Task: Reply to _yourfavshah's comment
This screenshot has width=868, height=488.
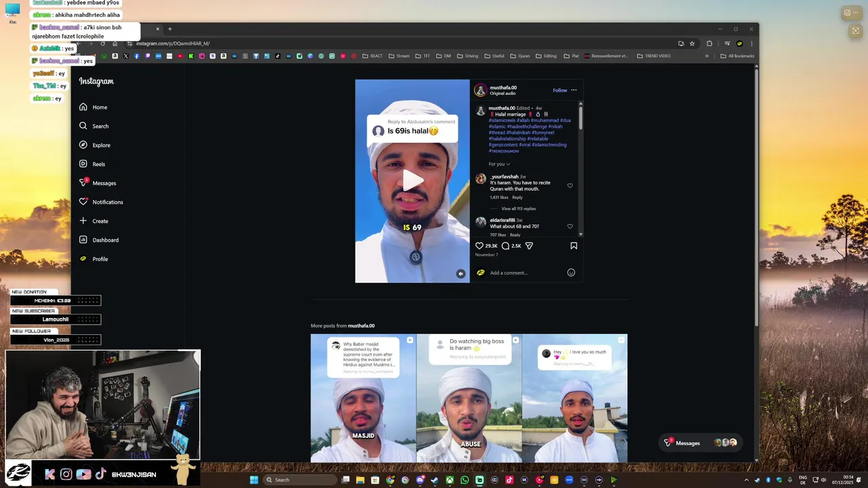Action: tap(517, 197)
